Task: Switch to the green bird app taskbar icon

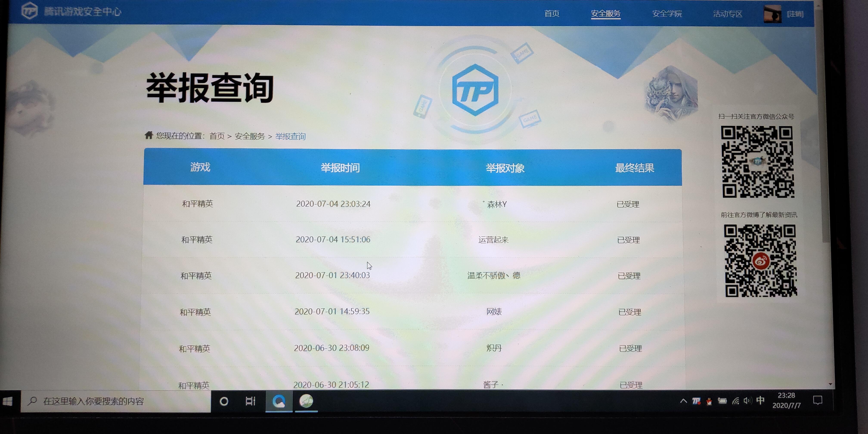Action: (306, 401)
